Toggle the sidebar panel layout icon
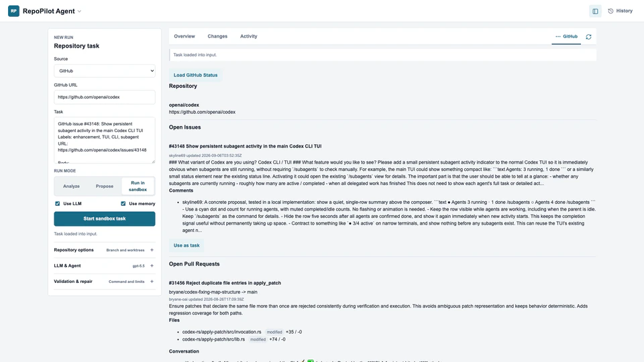Screen dimensions: 644x362 point(595,11)
